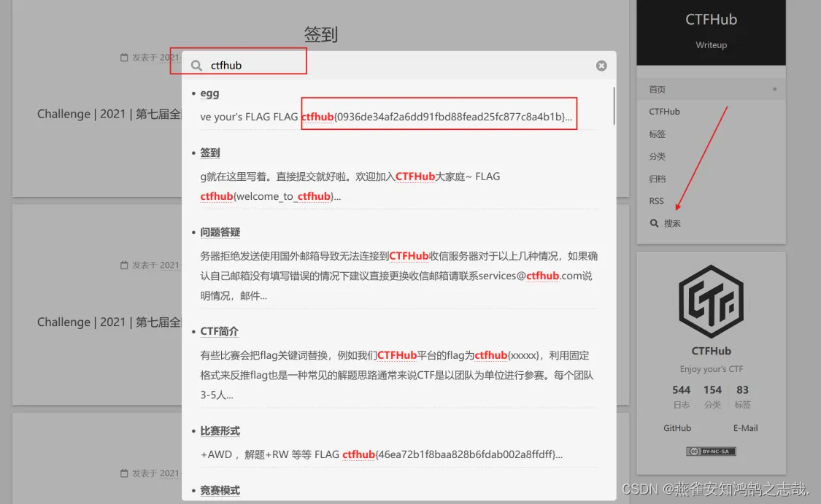Viewport: 821px width, 504px height.
Task: Open the RSS feed link
Action: [x=656, y=201]
